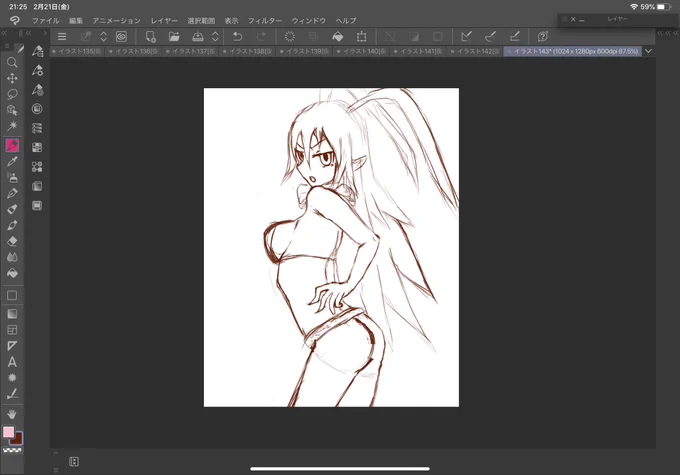This screenshot has height=475, width=680.
Task: Select the Move layer tool
Action: pyautogui.click(x=12, y=78)
